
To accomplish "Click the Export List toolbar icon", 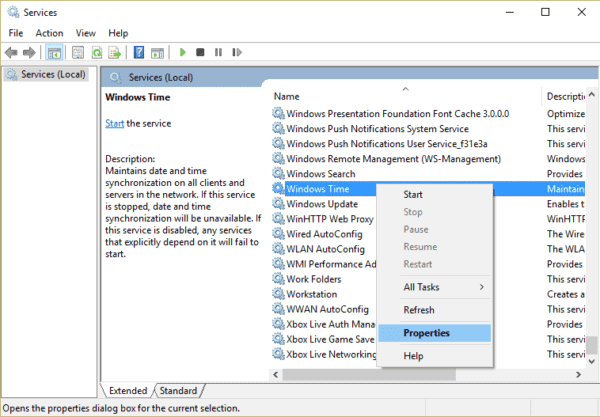I will click(x=113, y=51).
